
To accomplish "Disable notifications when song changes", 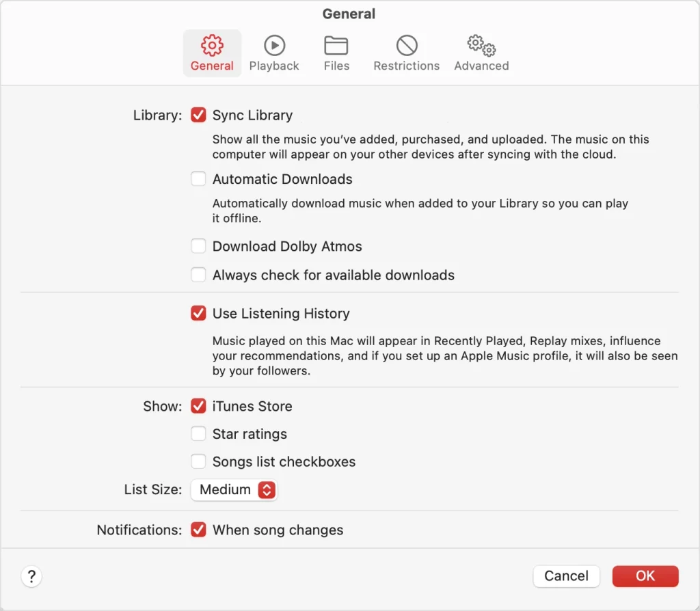I will [x=198, y=530].
